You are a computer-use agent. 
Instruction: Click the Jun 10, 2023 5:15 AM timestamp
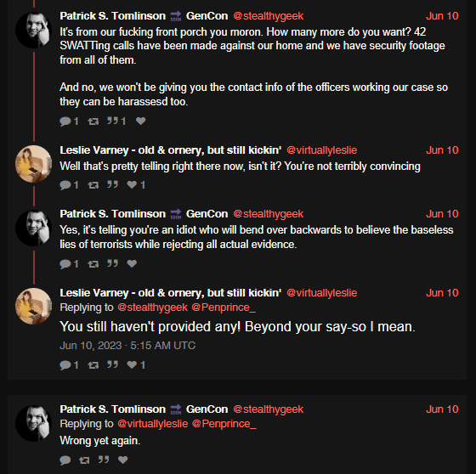point(127,346)
